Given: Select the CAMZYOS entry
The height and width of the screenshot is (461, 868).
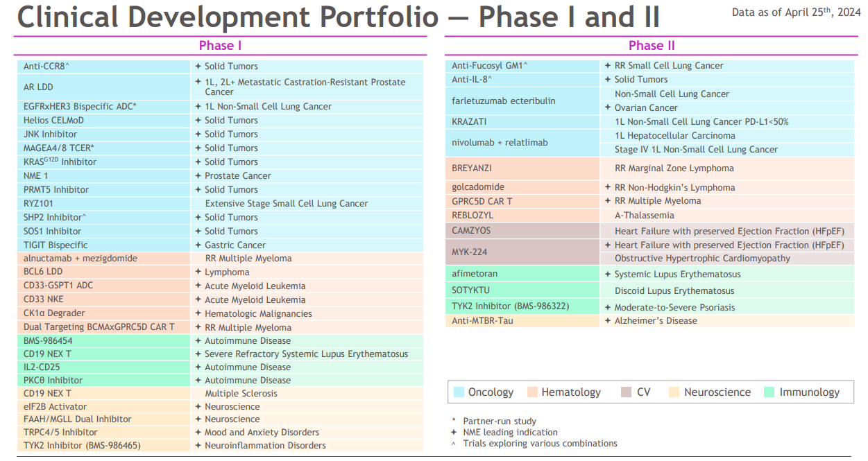Looking at the screenshot, I should tap(471, 231).
